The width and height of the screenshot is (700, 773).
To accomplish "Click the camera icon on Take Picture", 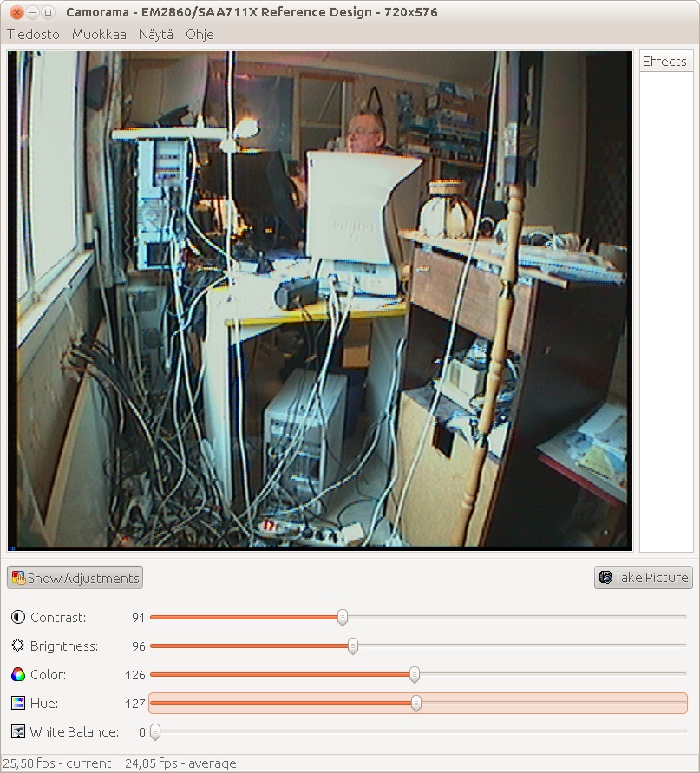I will click(x=605, y=577).
